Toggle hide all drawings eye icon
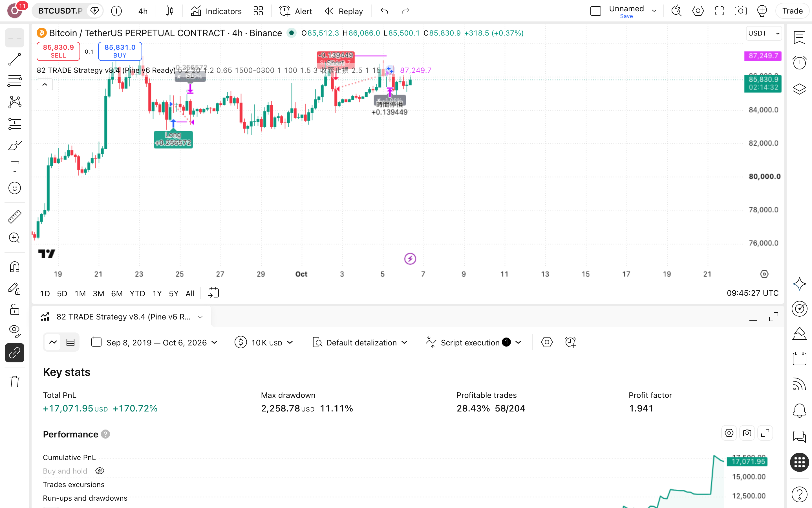Viewport: 812px width, 508px height. pyautogui.click(x=14, y=331)
